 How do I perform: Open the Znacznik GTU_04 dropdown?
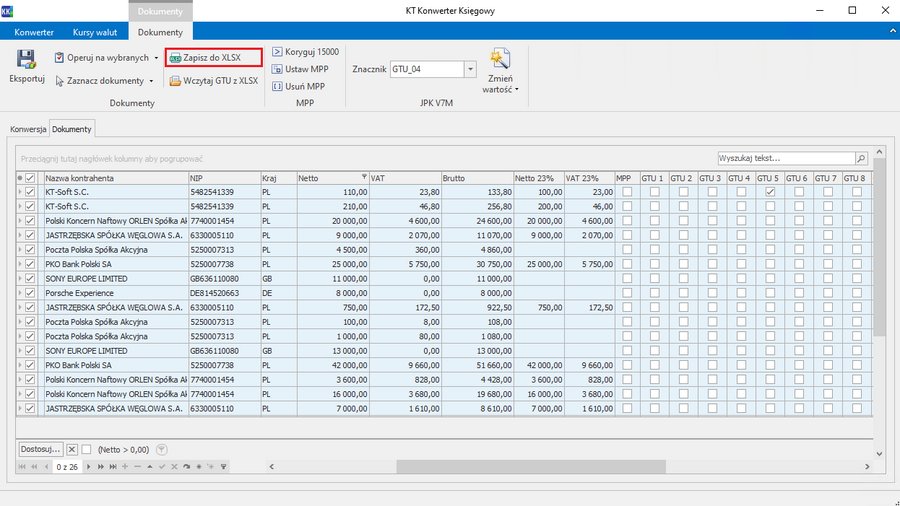(x=470, y=69)
